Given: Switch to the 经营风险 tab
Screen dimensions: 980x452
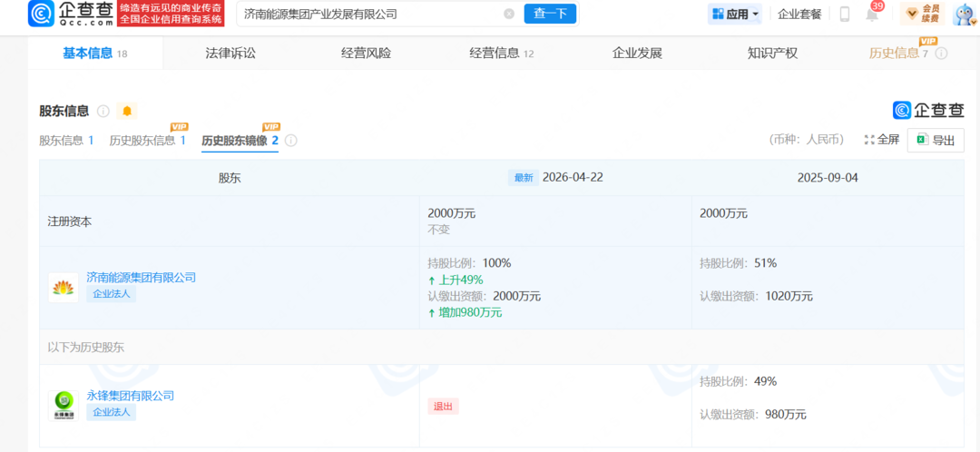Looking at the screenshot, I should click(366, 54).
